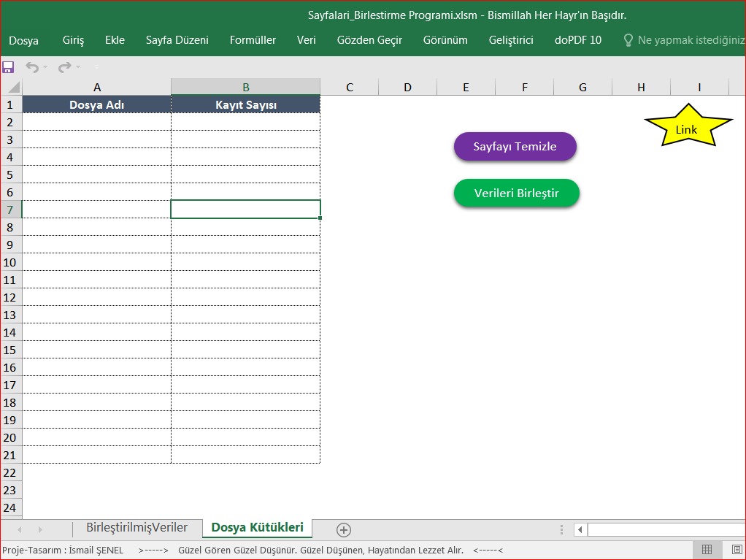Open the Ekle ribbon tab

[115, 40]
